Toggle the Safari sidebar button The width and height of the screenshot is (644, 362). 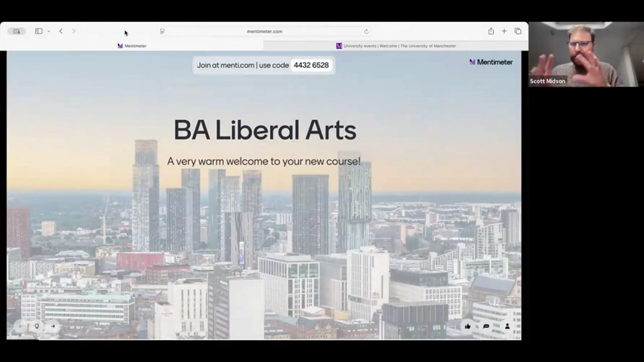coord(39,31)
